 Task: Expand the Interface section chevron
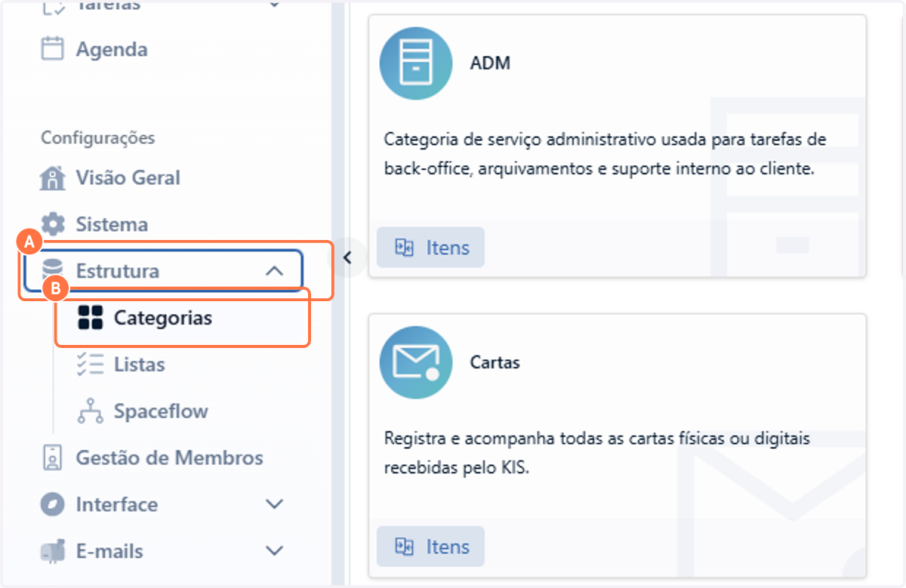pos(275,504)
